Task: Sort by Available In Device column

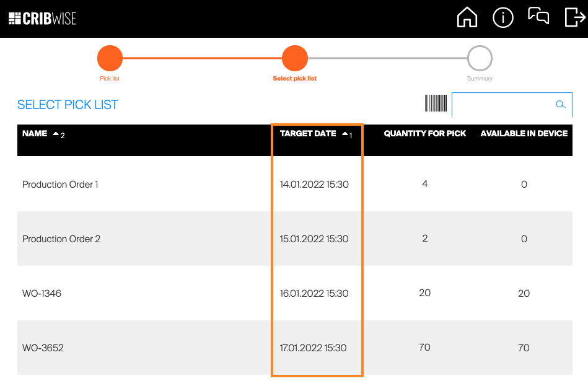Action: [x=524, y=134]
